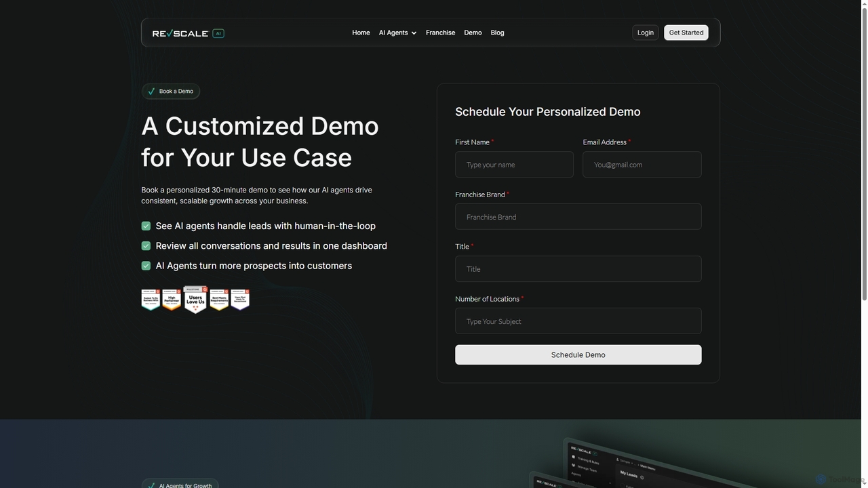The height and width of the screenshot is (488, 868).
Task: Click the Get Started button
Action: [686, 33]
